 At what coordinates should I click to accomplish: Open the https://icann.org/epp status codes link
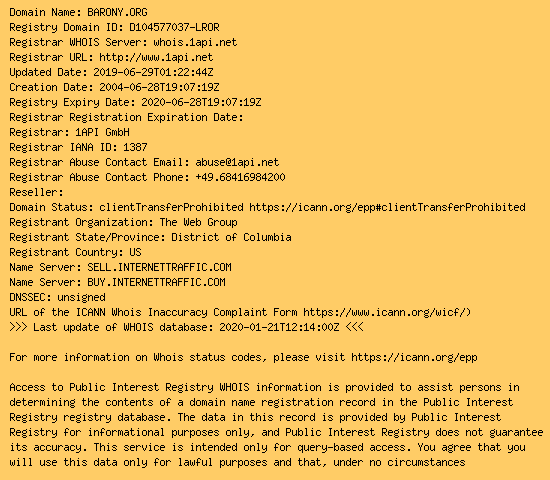tap(414, 358)
